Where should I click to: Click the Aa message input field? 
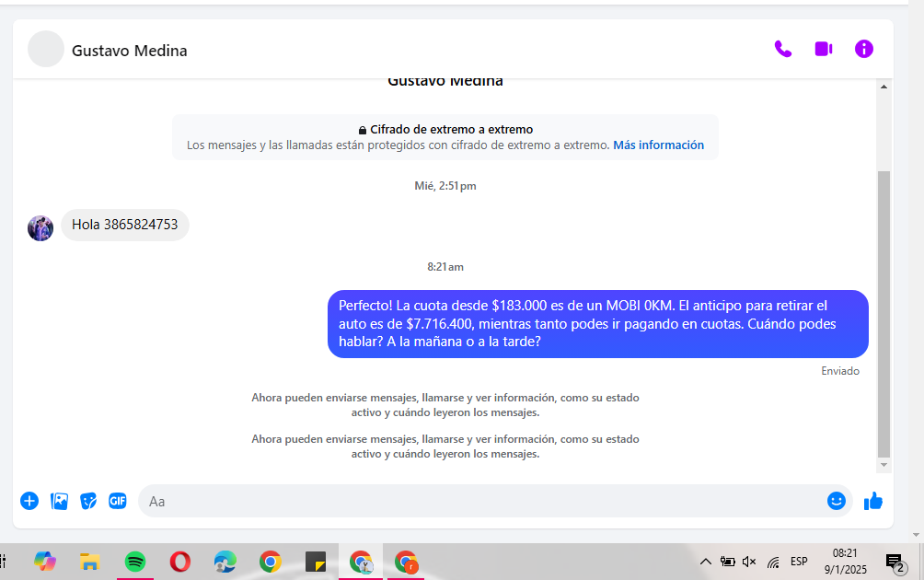point(479,502)
